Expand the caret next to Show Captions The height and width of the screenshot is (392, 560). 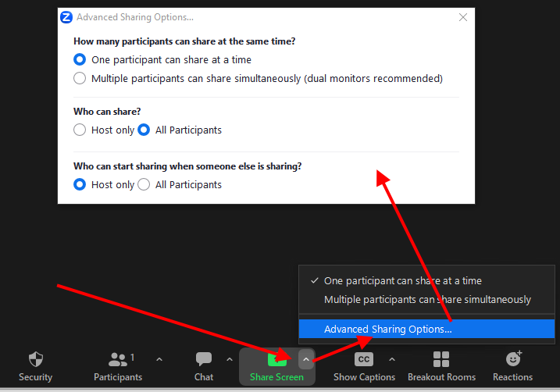[392, 359]
